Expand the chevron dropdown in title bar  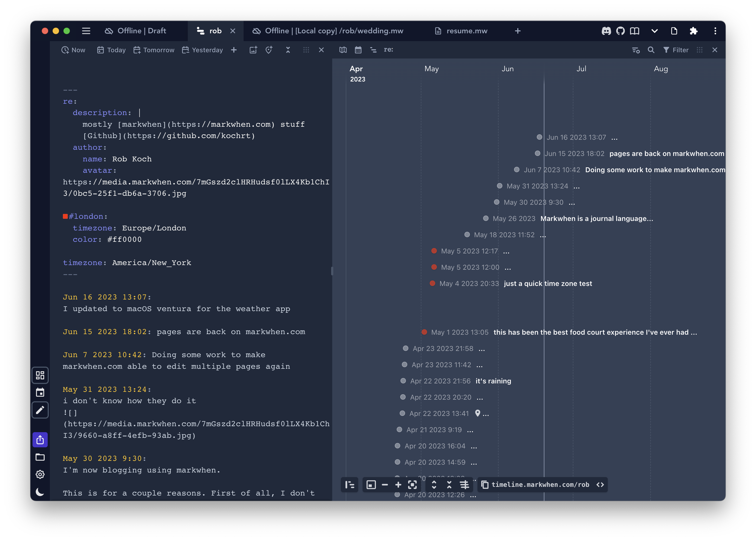coord(654,31)
